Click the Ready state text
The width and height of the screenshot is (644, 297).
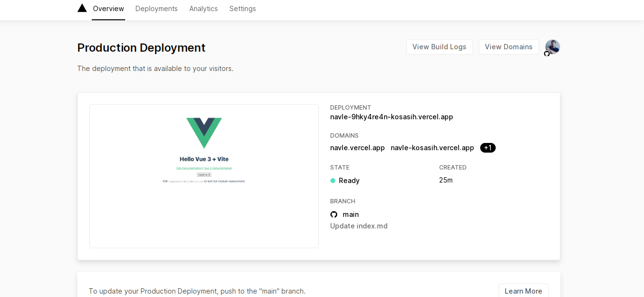(349, 181)
